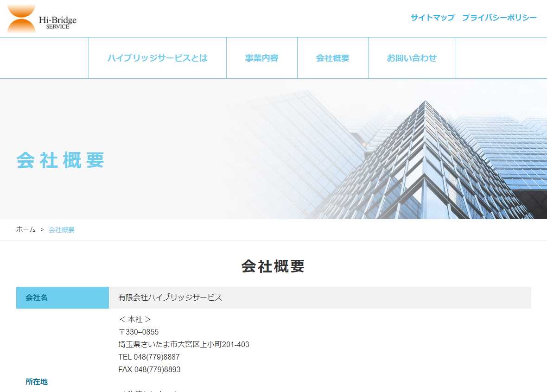Click the 埼玉県さいたま市大宮区 address line

coord(184,345)
